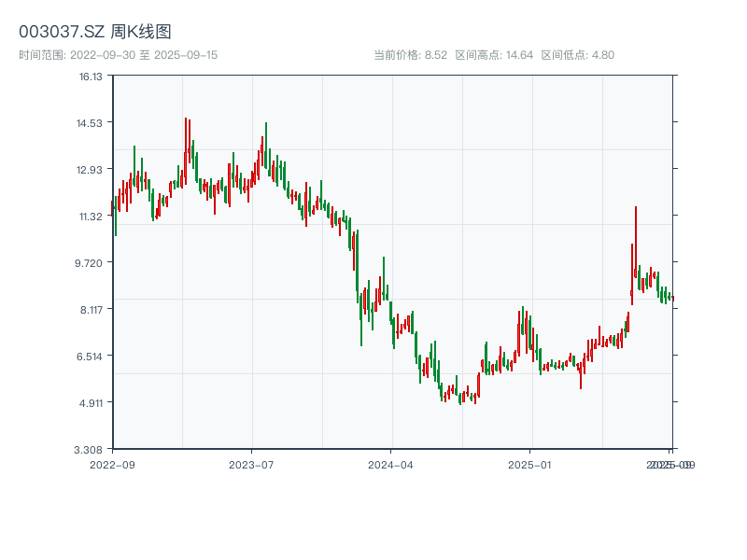Select the 2024-04 x-axis date label
Viewport: 747px width, 560px height.
click(391, 464)
